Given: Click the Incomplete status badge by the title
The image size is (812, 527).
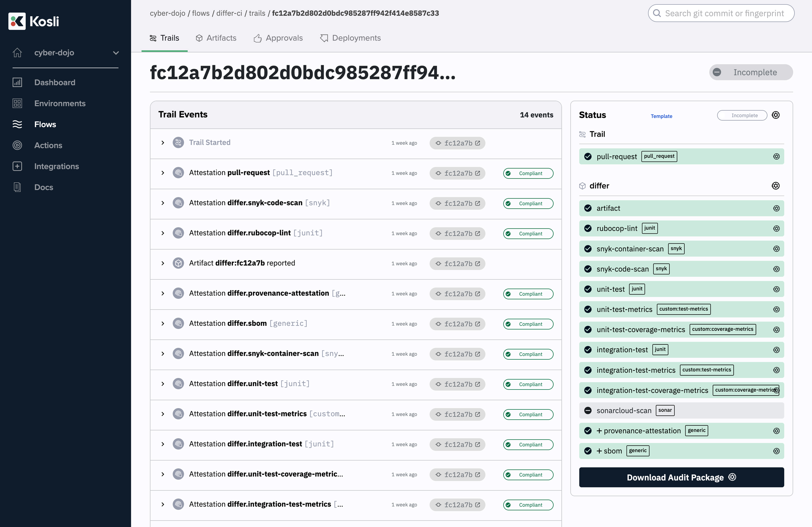Looking at the screenshot, I should pos(751,72).
